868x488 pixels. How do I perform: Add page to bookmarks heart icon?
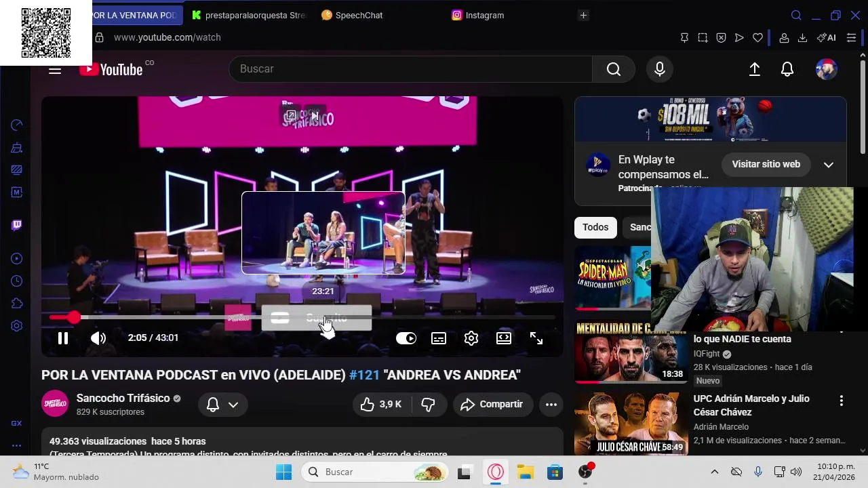pos(757,38)
